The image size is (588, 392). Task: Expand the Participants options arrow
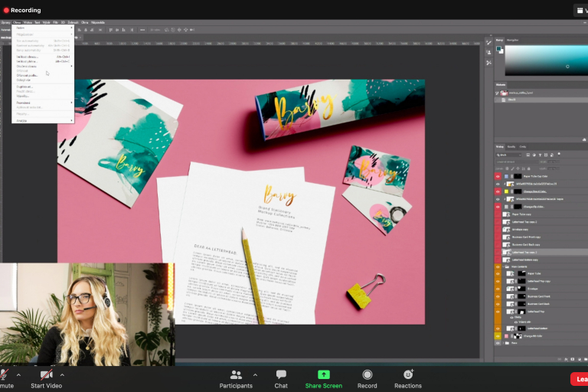click(255, 375)
